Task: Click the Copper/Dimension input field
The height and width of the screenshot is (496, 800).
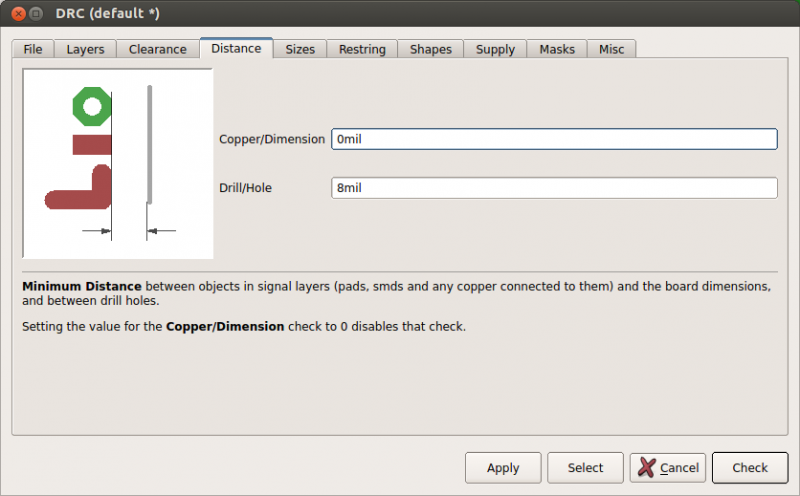Action: pos(554,139)
